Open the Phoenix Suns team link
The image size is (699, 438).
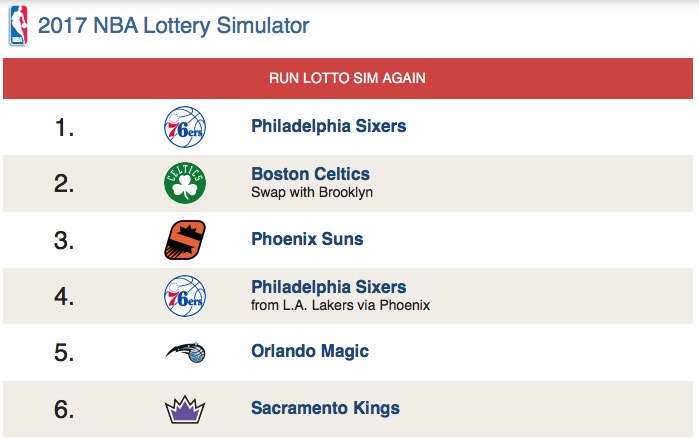307,239
